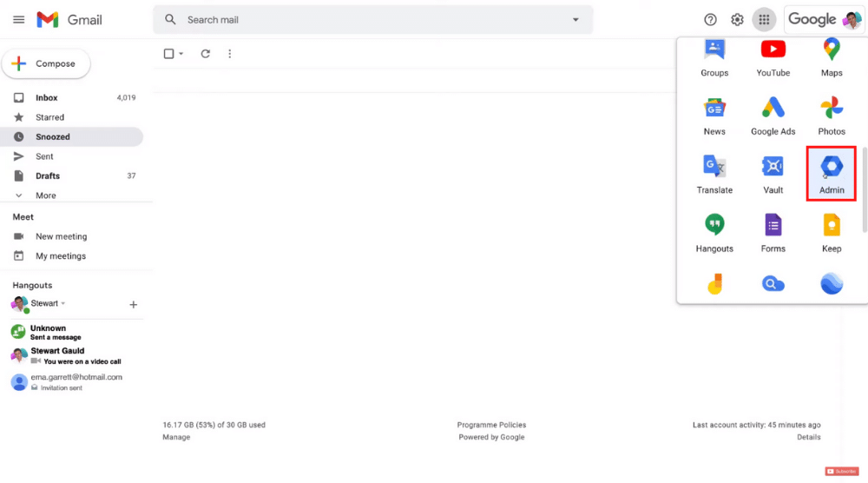Image resolution: width=868 pixels, height=483 pixels.
Task: Click the 16.17 GB of 30 GB used text
Action: [x=214, y=425]
